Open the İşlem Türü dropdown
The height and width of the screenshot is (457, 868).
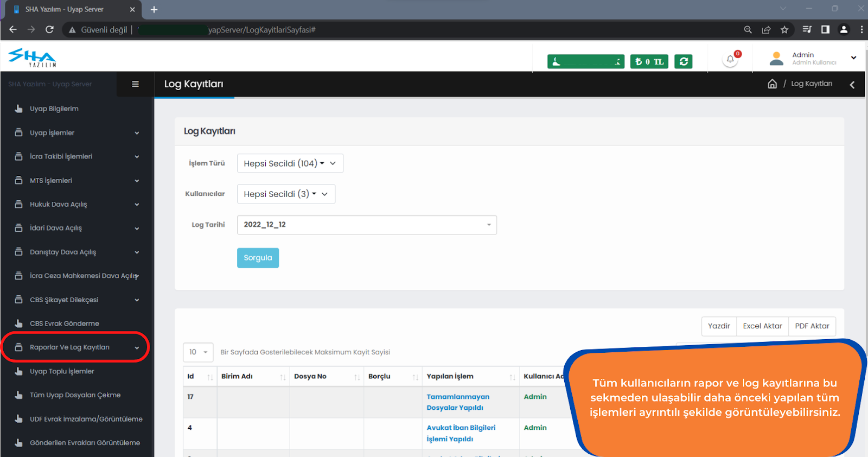click(290, 163)
